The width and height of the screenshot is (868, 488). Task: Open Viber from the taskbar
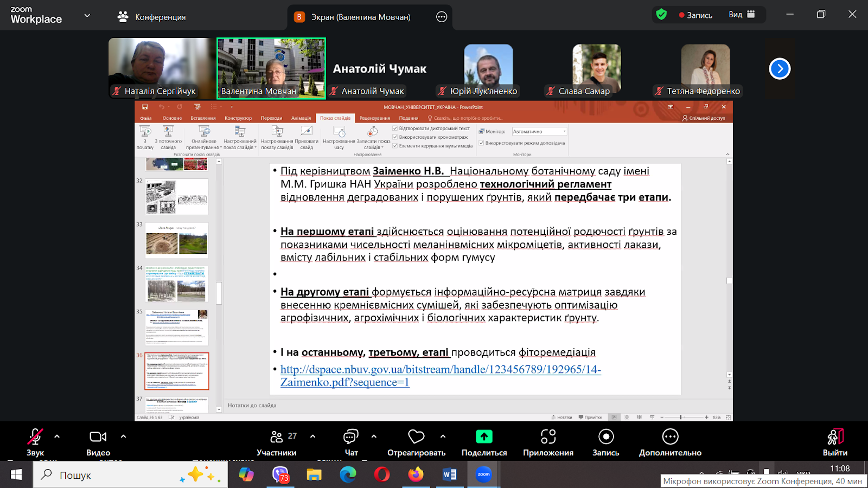pos(280,475)
